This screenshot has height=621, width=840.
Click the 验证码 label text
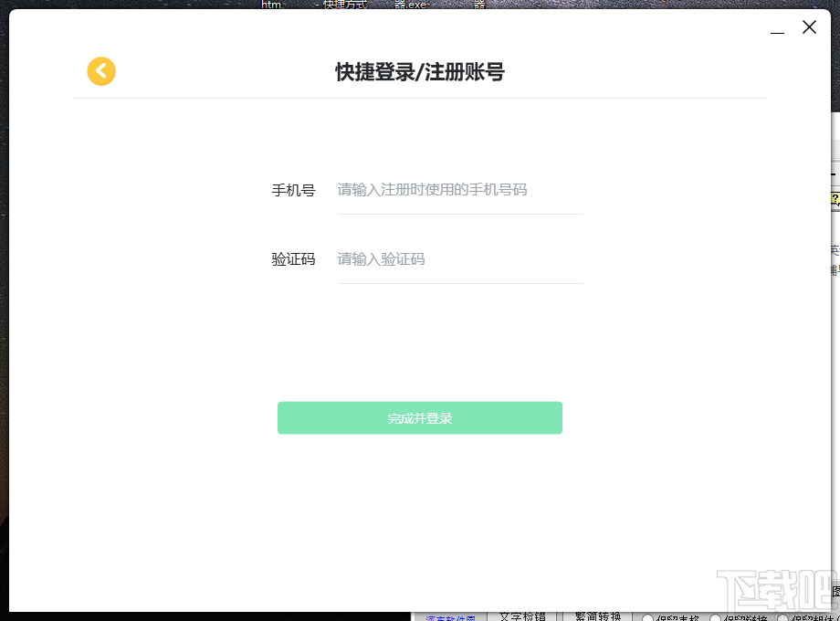tap(293, 260)
